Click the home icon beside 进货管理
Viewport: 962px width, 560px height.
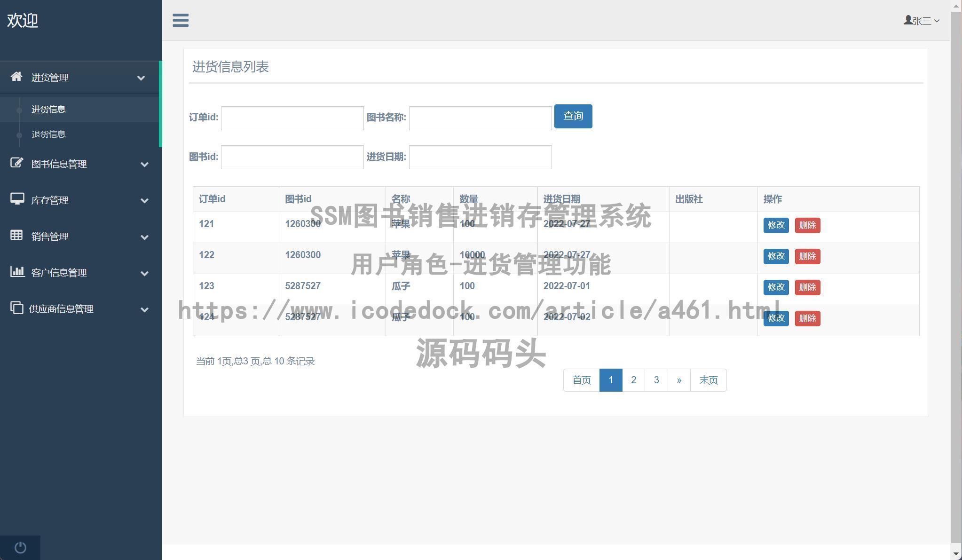(x=16, y=77)
